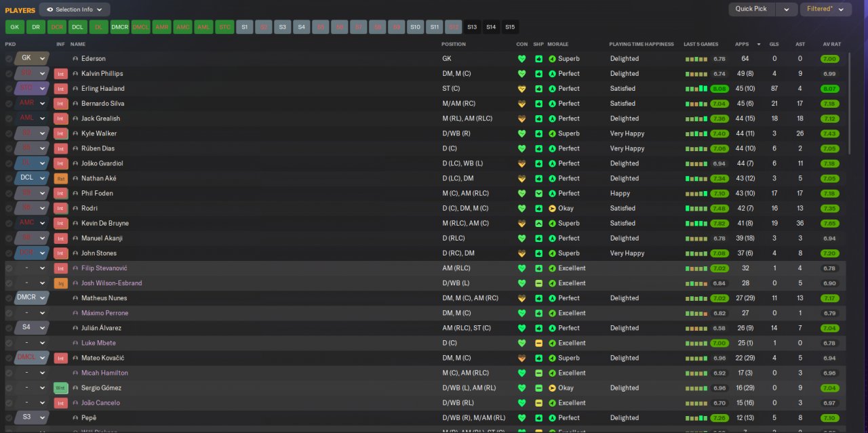Click João Cancelo's Int info badge
Screen dimensions: 868x433
point(60,403)
